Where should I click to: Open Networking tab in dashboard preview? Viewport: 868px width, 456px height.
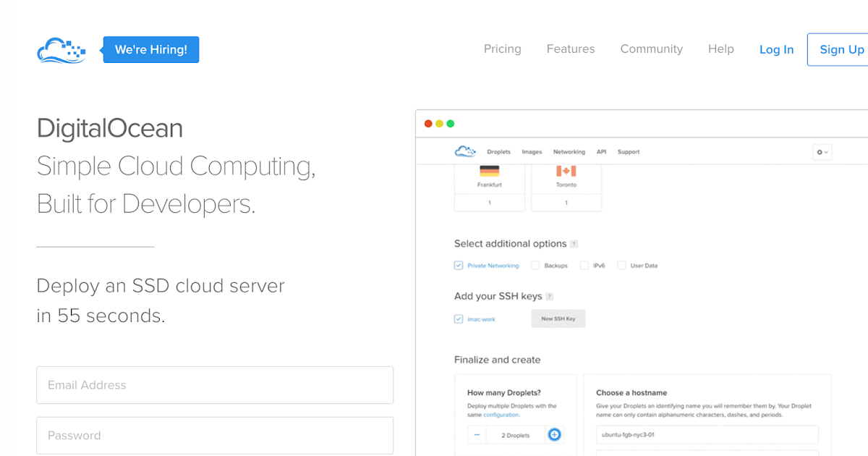click(569, 152)
